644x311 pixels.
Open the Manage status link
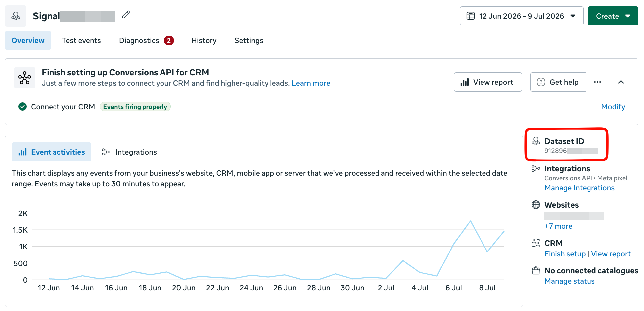tap(569, 281)
